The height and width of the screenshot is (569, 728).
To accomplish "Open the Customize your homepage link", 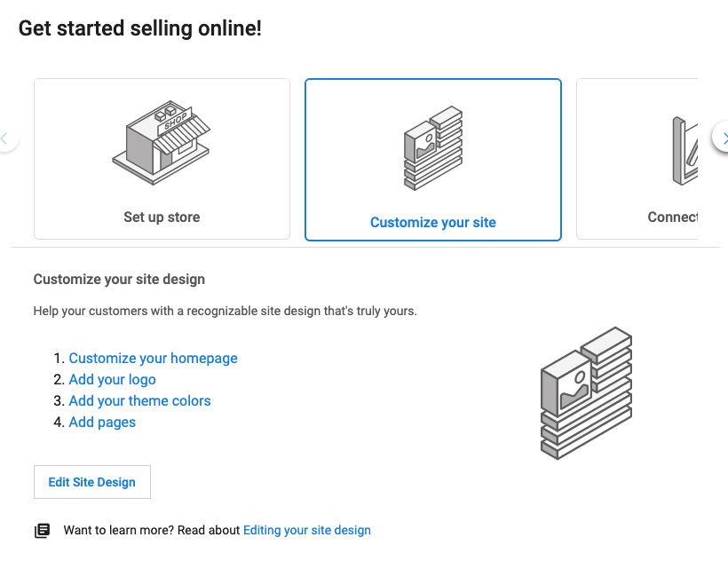I will point(153,358).
